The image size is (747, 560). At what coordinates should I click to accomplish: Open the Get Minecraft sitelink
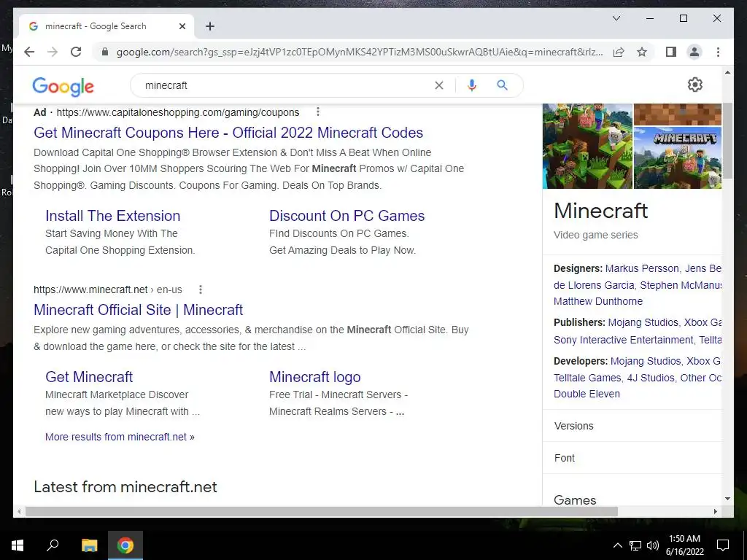(x=89, y=377)
